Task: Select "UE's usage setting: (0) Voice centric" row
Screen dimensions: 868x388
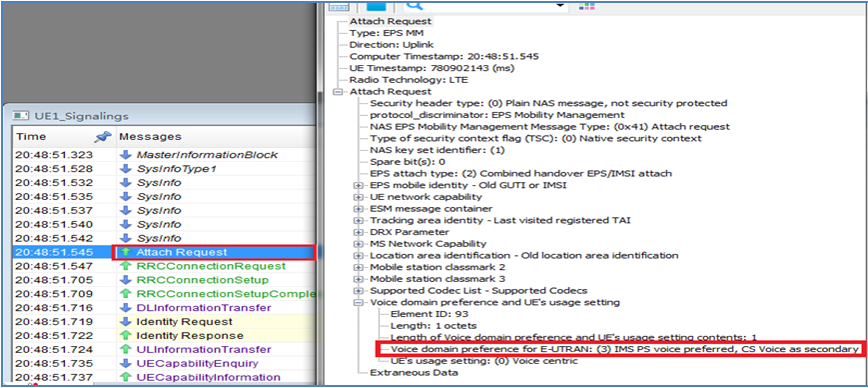Action: pyautogui.click(x=483, y=361)
